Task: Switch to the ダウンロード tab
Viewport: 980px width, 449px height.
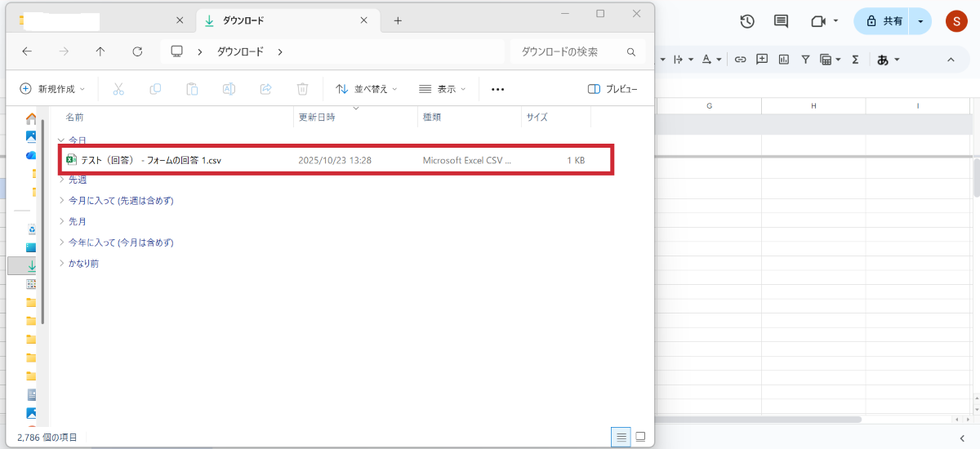Action: coord(278,20)
